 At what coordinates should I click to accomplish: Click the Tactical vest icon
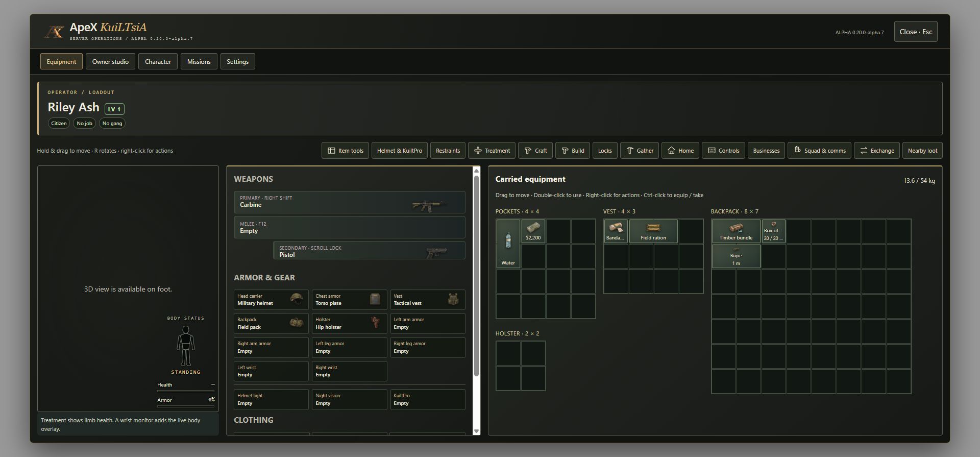pos(453,299)
